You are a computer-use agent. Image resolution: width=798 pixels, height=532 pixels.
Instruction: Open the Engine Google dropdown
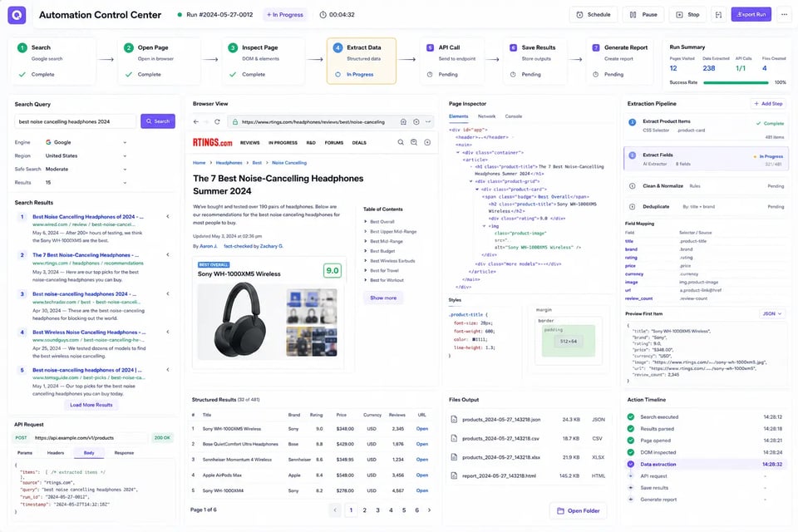(86, 142)
